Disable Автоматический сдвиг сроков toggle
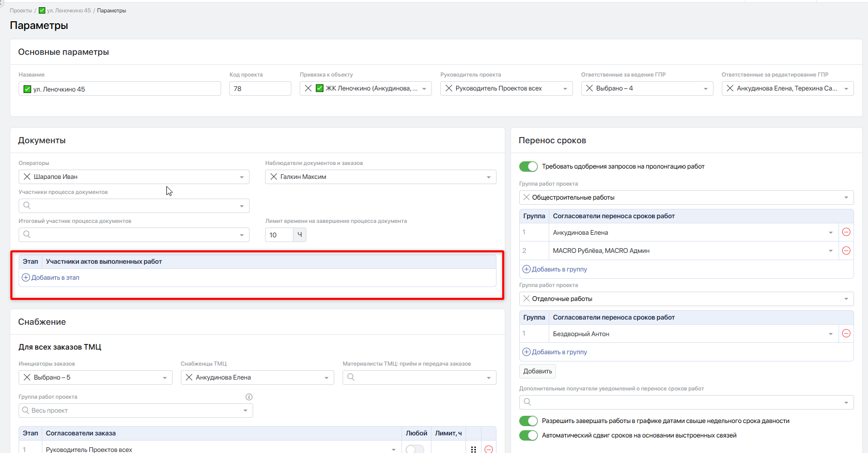 coord(528,435)
